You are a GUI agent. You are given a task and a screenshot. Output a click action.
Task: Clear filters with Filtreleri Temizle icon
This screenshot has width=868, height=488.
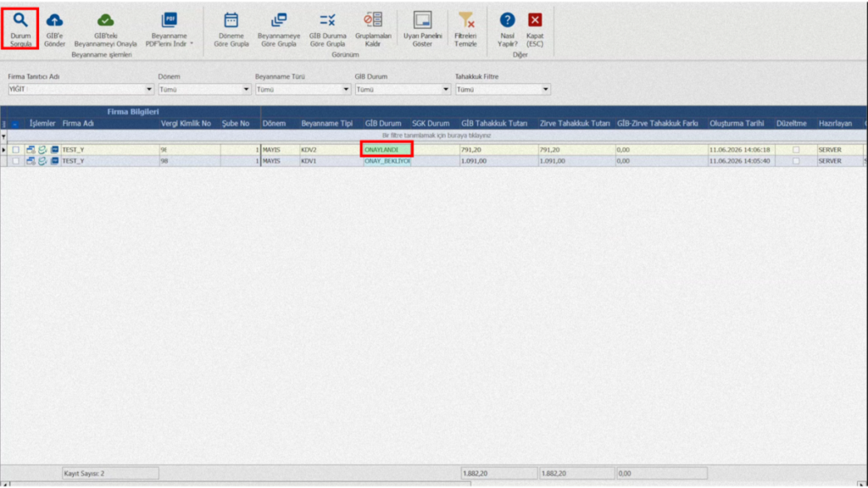click(466, 20)
